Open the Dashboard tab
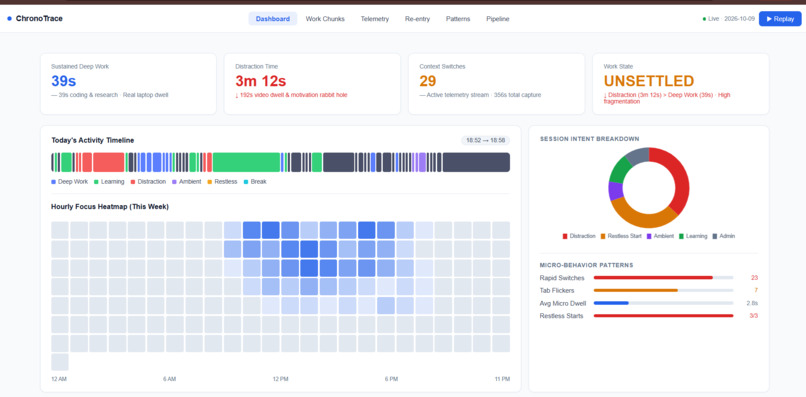Image resolution: width=806 pixels, height=397 pixels. [x=272, y=19]
